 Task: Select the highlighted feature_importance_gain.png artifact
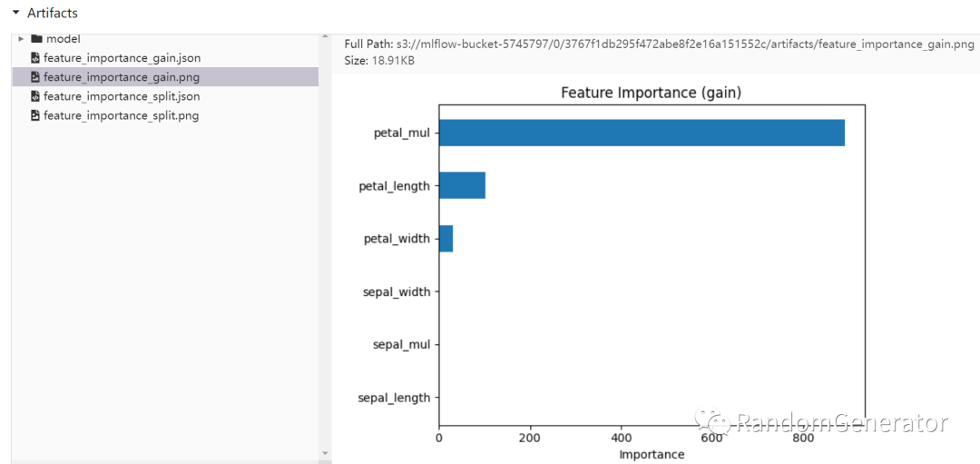click(x=122, y=77)
